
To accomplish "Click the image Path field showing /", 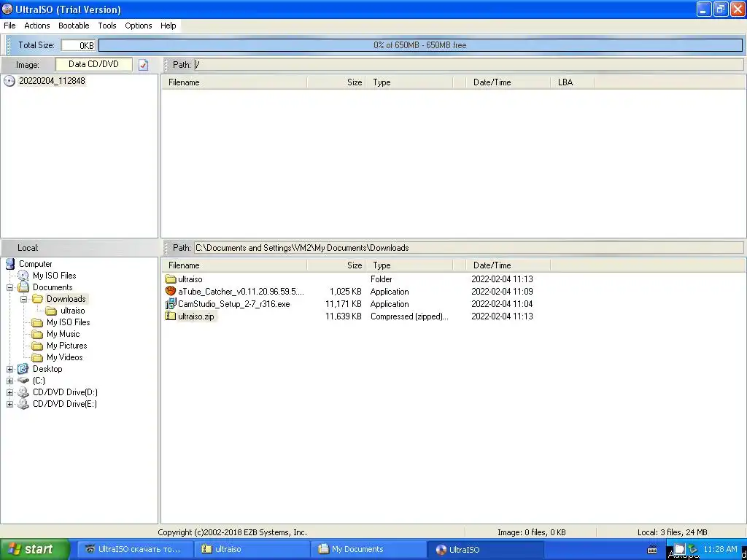I will point(468,65).
